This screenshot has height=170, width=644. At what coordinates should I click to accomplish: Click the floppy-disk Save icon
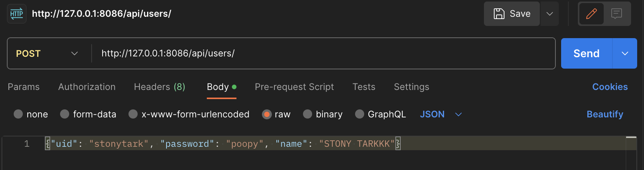pos(499,14)
